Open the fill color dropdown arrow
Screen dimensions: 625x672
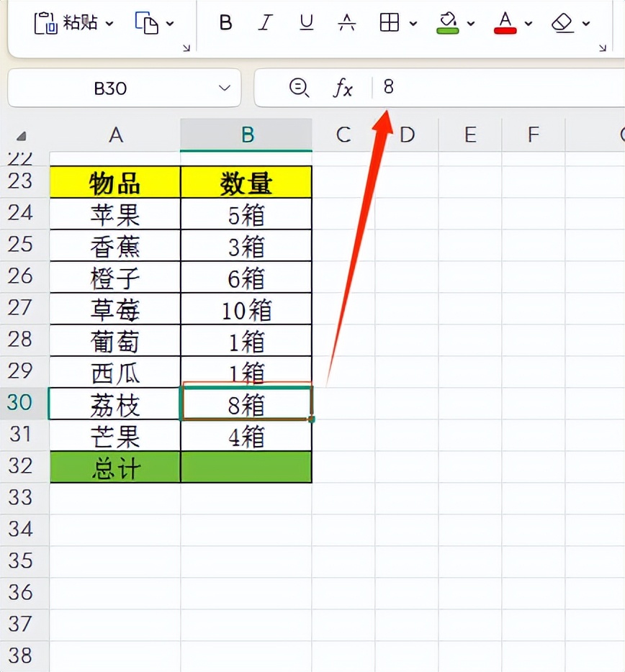tap(471, 24)
